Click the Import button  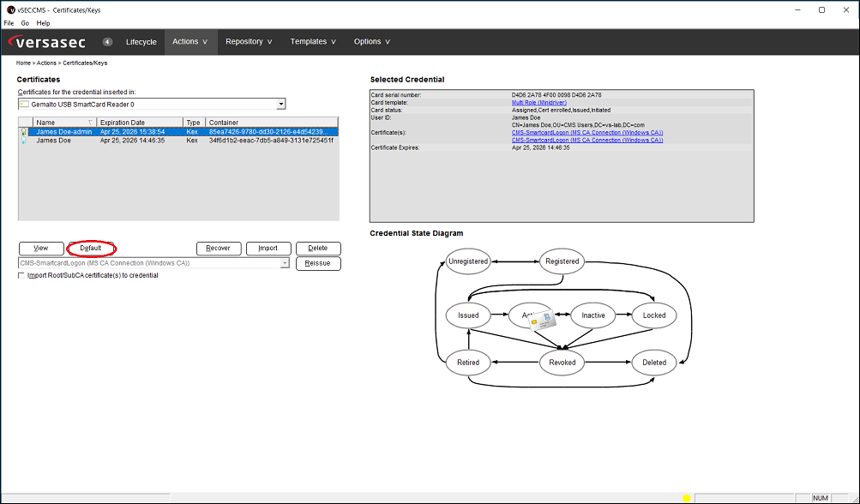(x=268, y=248)
